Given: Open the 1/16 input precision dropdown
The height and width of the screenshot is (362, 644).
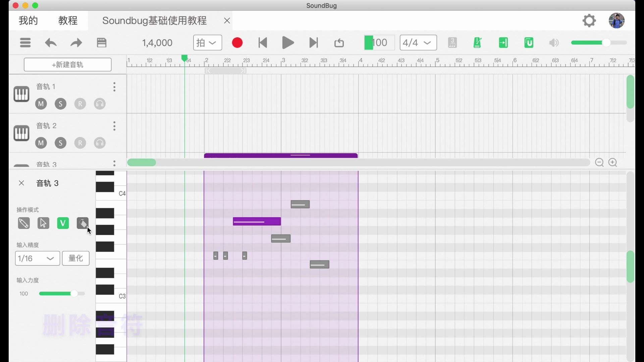Looking at the screenshot, I should [37, 258].
